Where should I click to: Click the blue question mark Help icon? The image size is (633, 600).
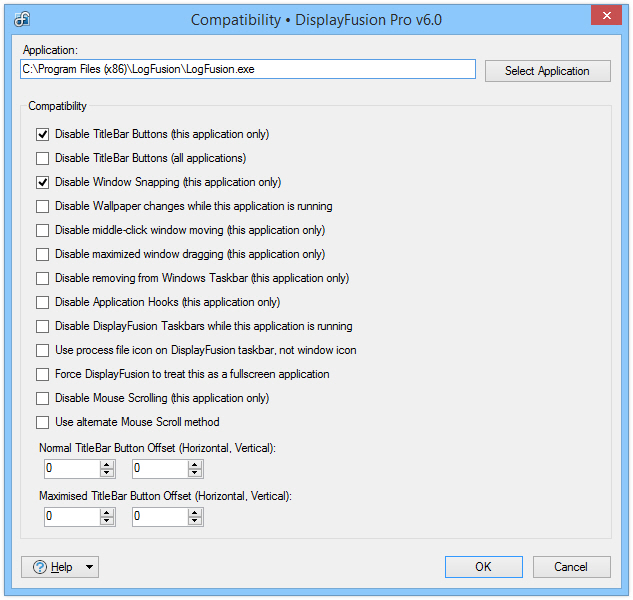[x=40, y=567]
